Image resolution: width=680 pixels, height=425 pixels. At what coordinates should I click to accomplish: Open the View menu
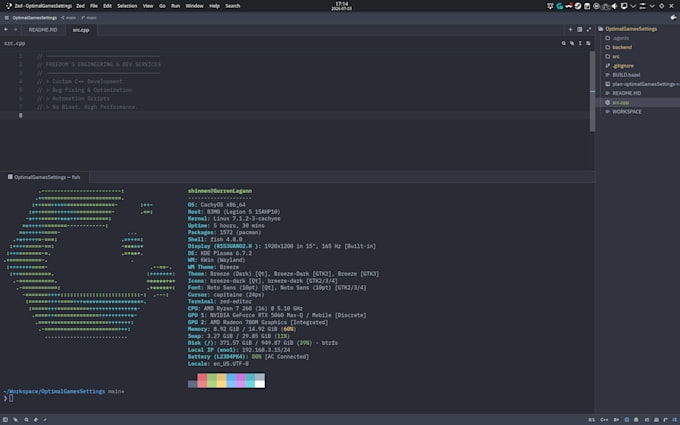point(148,6)
